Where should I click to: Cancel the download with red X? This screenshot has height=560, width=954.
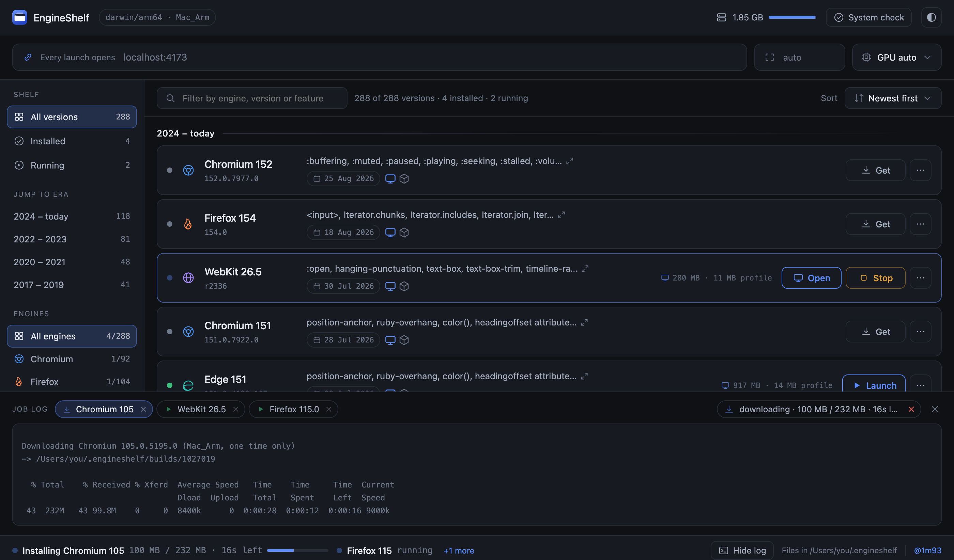[911, 409]
